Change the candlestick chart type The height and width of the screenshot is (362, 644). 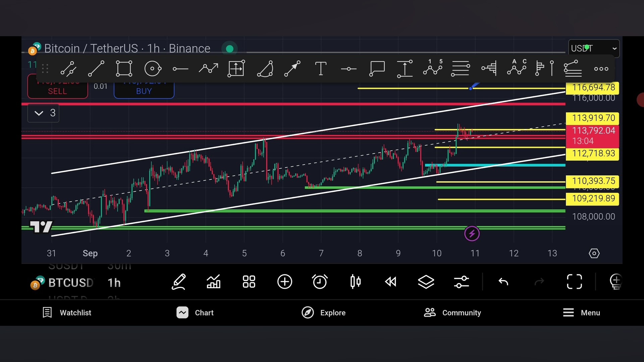(x=356, y=282)
